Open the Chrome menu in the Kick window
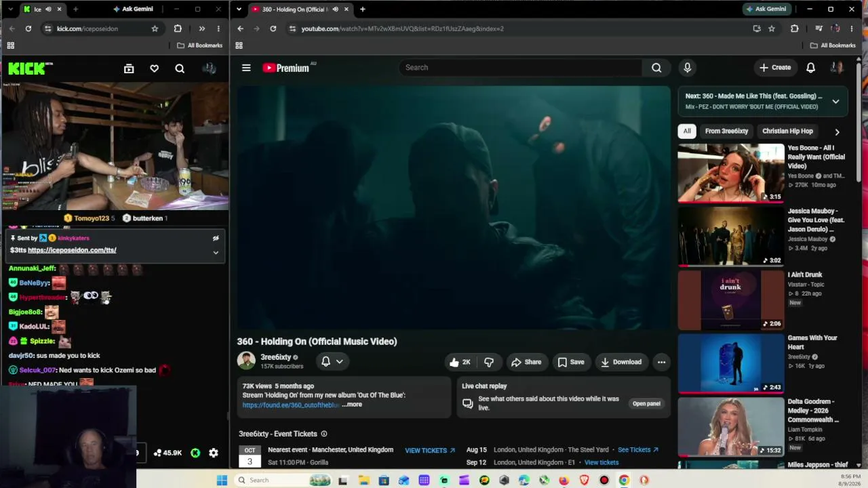The image size is (868, 488). 218,28
